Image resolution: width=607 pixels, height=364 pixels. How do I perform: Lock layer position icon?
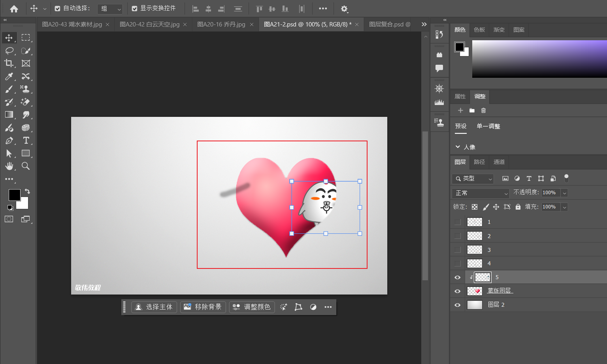(x=496, y=207)
